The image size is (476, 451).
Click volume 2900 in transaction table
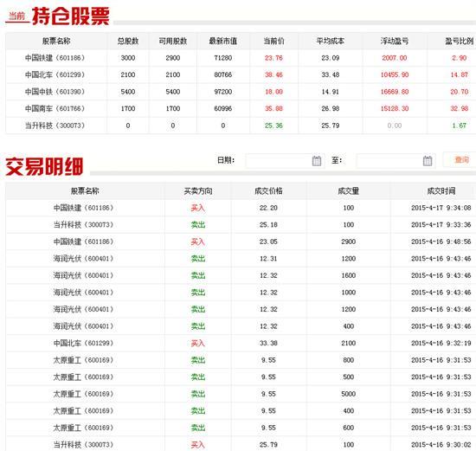(x=348, y=242)
